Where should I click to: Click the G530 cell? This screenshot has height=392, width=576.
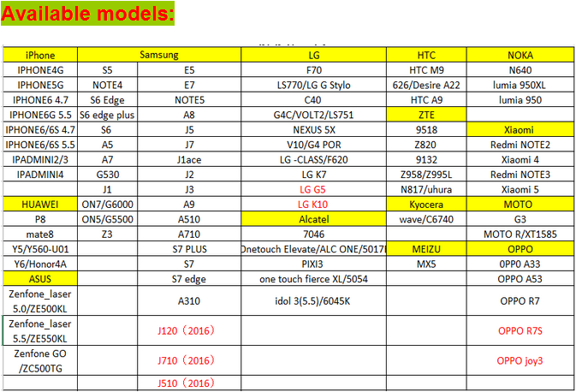(x=107, y=175)
